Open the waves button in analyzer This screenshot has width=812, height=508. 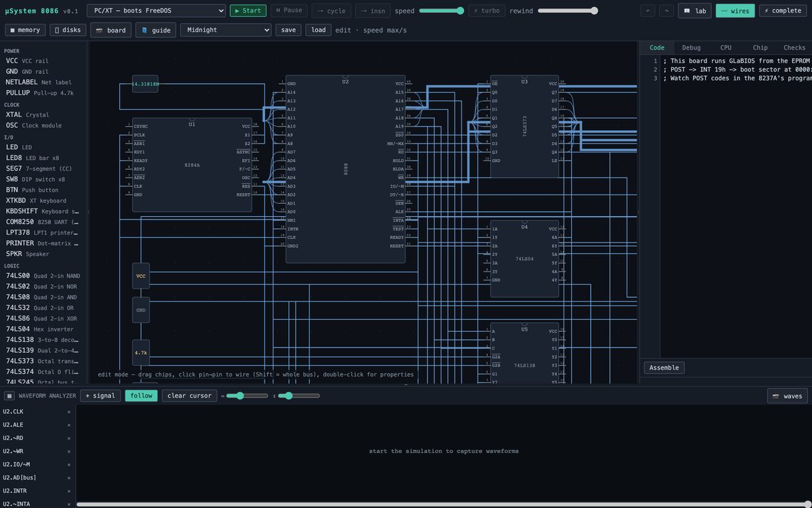point(787,396)
